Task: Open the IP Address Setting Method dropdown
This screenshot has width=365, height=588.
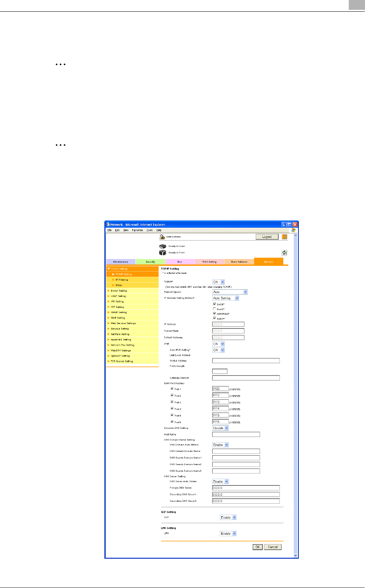Action: [237, 298]
